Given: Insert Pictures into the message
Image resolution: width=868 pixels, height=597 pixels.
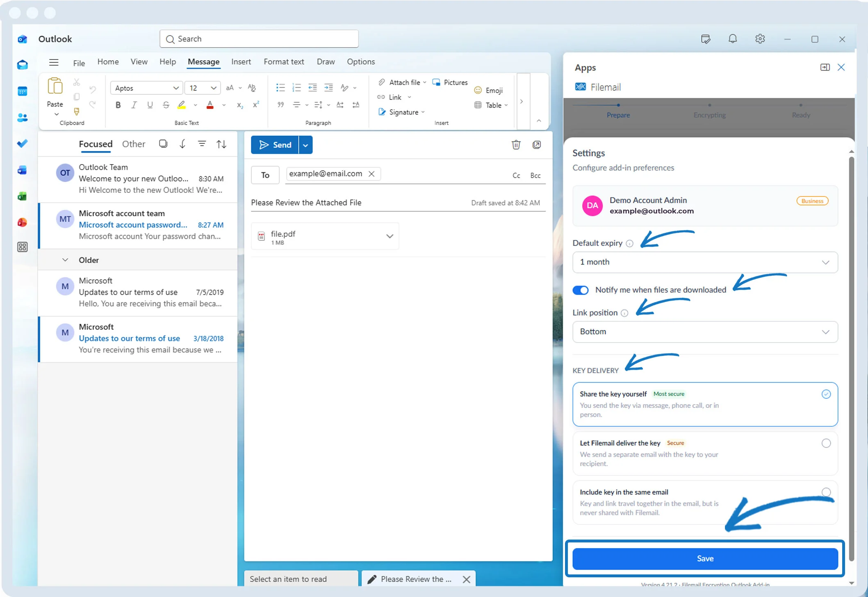Looking at the screenshot, I should pyautogui.click(x=450, y=82).
